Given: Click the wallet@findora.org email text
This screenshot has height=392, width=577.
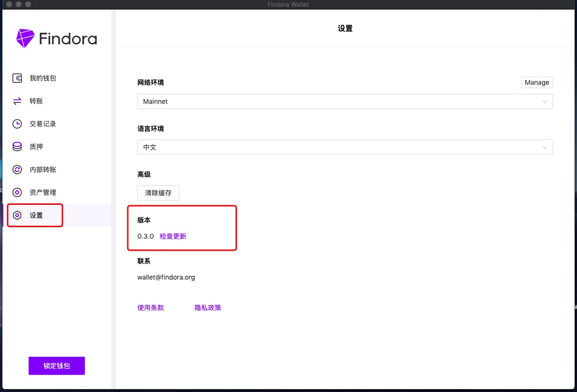Looking at the screenshot, I should (x=166, y=277).
